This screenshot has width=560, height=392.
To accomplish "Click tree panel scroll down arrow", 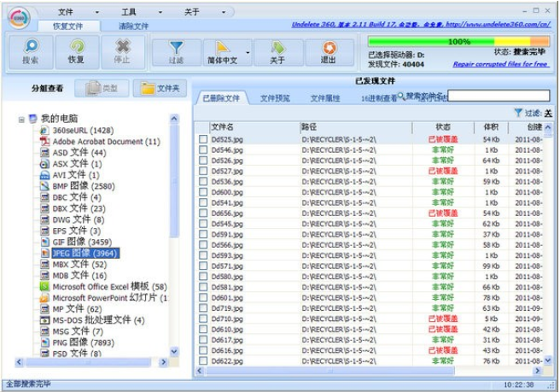I will (174, 351).
